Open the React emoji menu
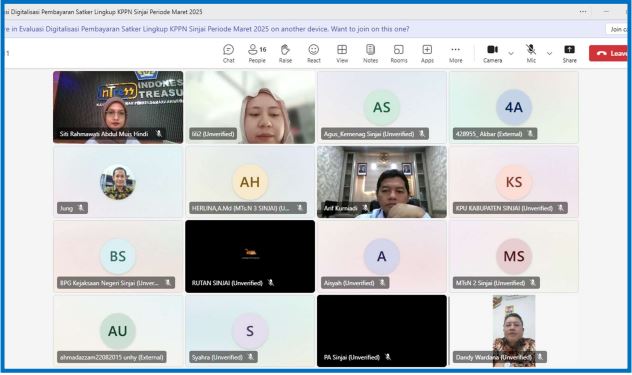 click(314, 54)
